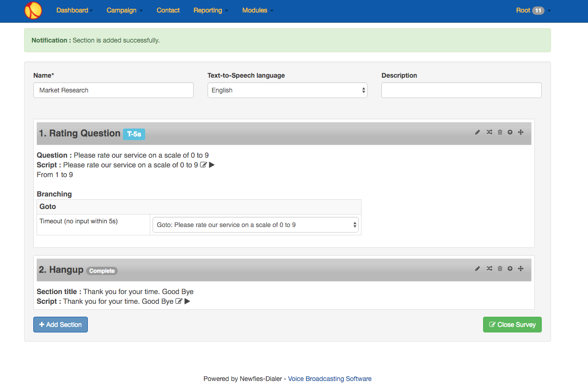Edit the Rating Question section with pencil icon

coord(478,132)
